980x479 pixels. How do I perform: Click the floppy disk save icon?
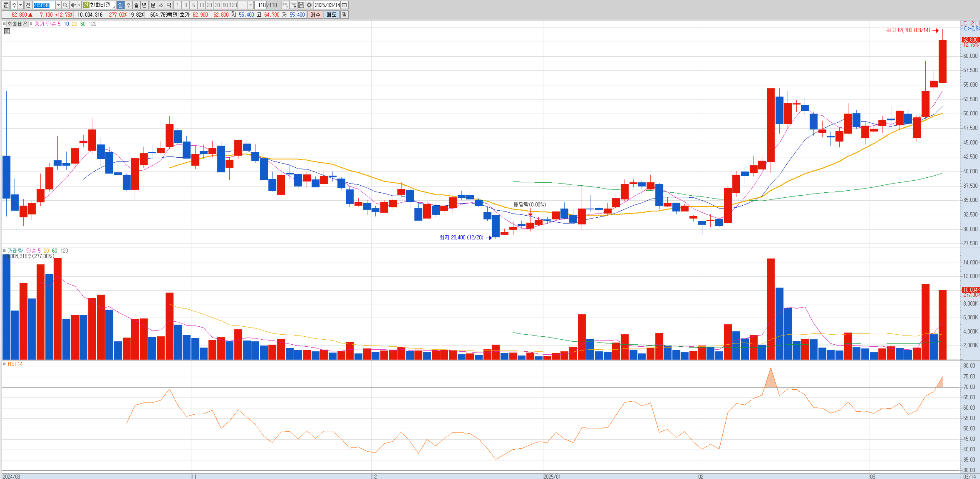click(x=301, y=5)
